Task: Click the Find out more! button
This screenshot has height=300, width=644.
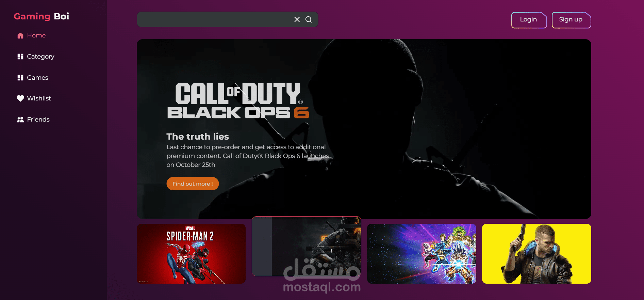Action: (193, 184)
